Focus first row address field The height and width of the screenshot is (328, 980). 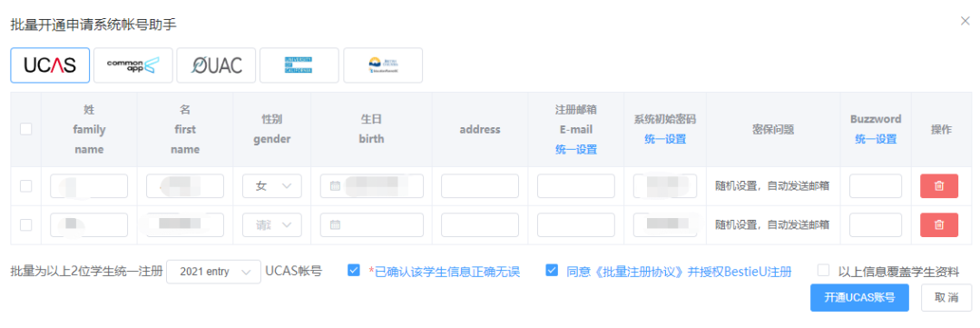pyautogui.click(x=480, y=186)
